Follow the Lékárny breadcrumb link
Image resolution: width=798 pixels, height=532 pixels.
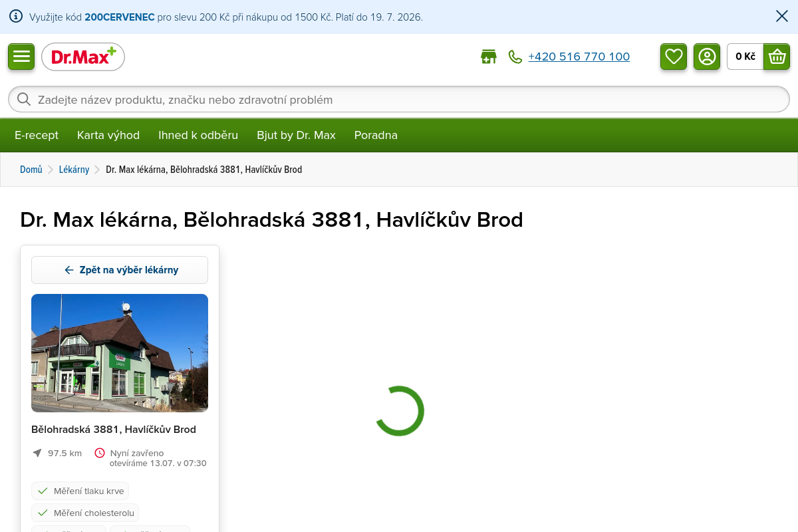(x=74, y=170)
